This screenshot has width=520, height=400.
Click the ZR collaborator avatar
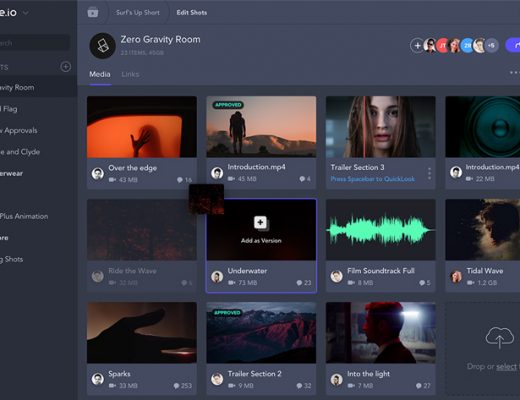[468, 45]
